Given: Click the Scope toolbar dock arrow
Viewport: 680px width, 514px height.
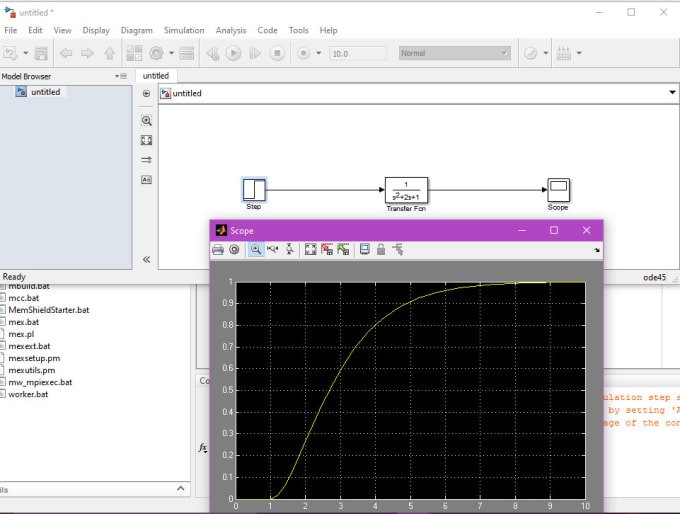Looking at the screenshot, I should (x=597, y=250).
